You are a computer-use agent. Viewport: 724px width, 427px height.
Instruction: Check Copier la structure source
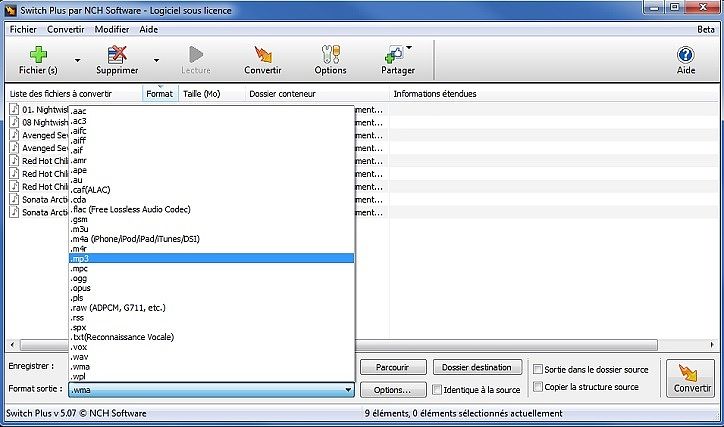(539, 387)
